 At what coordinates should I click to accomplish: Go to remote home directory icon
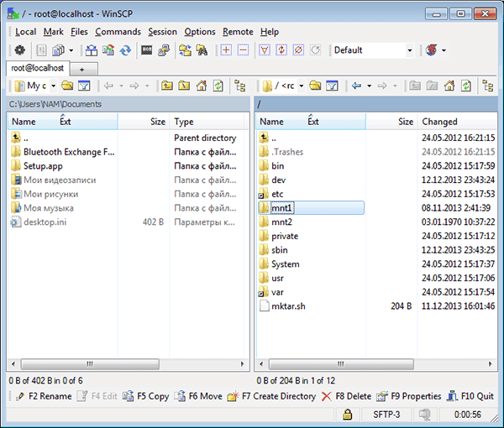point(449,86)
